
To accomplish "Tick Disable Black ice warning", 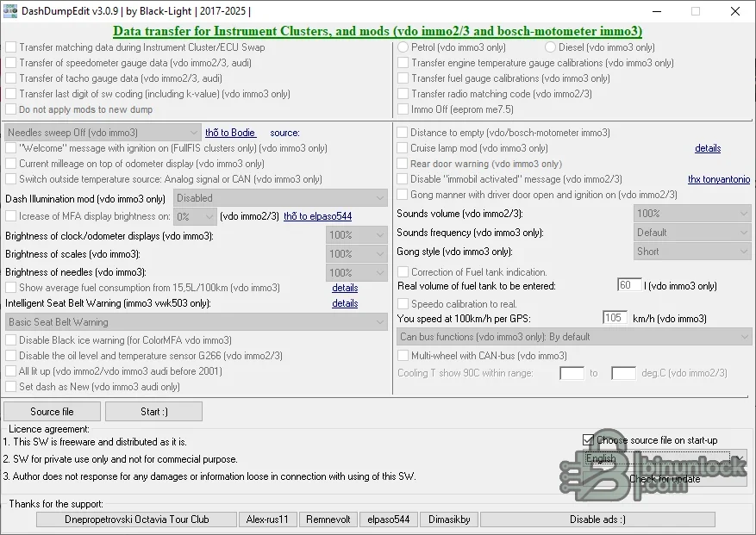I will coord(10,340).
